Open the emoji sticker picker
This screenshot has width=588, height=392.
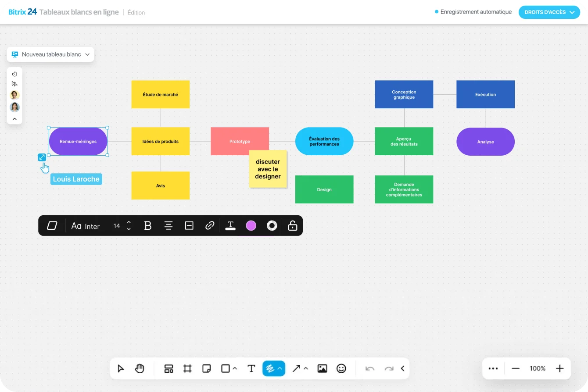(x=341, y=368)
